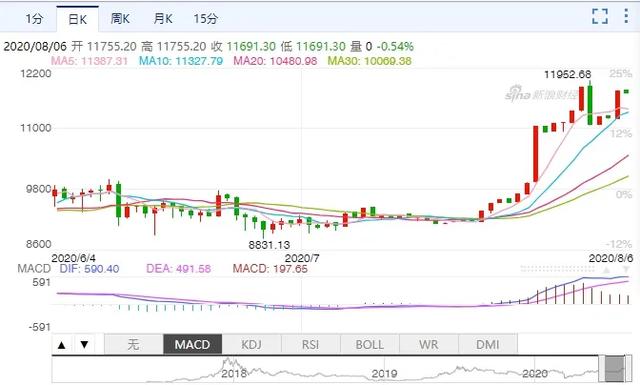Switch to the 周K weekly tab
The height and width of the screenshot is (385, 640).
(120, 19)
